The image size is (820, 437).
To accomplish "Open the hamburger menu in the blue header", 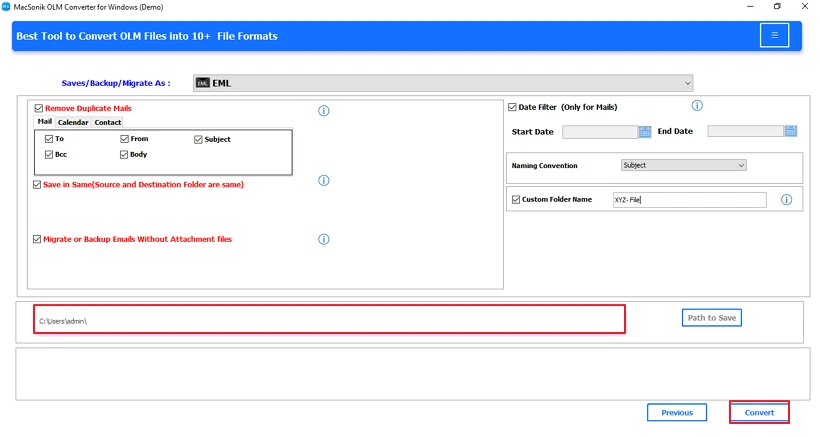I will tap(773, 36).
